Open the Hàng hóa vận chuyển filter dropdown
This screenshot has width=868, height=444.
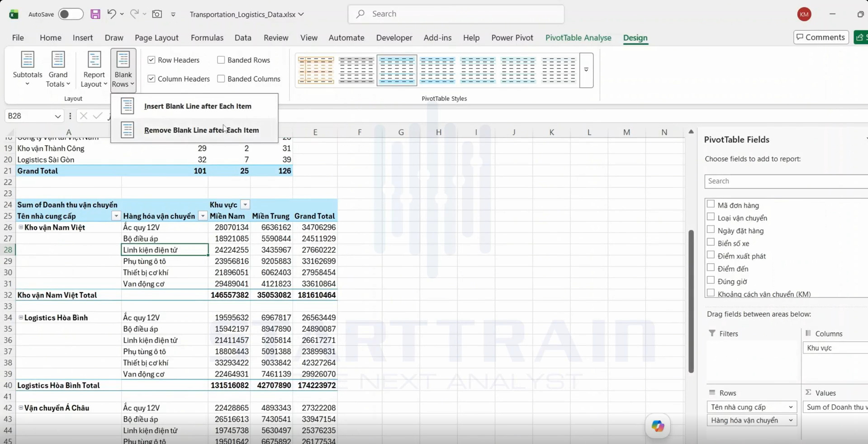[x=203, y=216]
